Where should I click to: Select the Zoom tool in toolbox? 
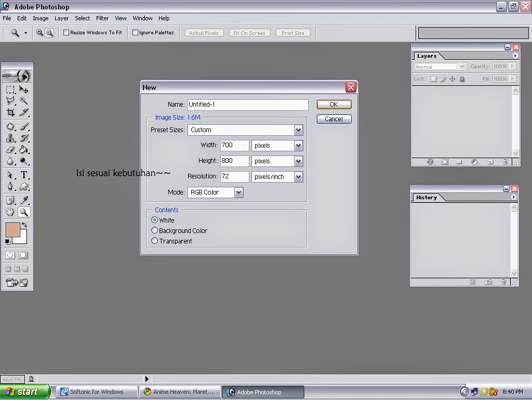click(x=23, y=212)
